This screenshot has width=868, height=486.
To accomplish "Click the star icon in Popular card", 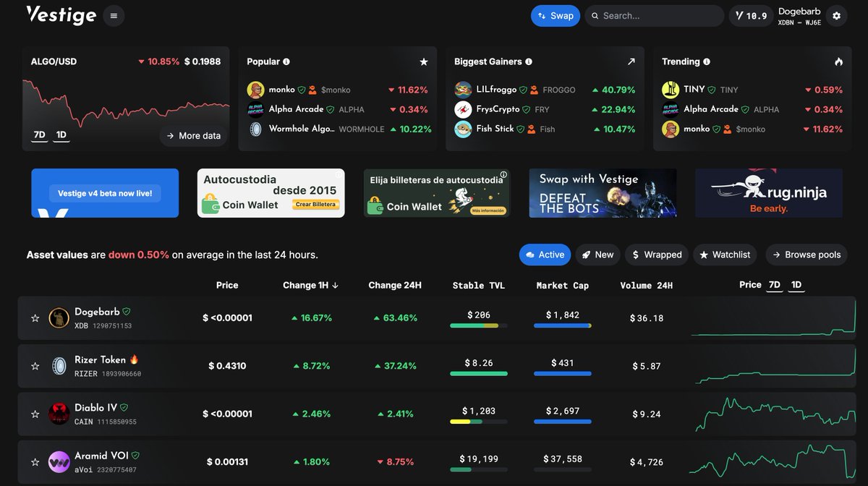I will point(424,62).
